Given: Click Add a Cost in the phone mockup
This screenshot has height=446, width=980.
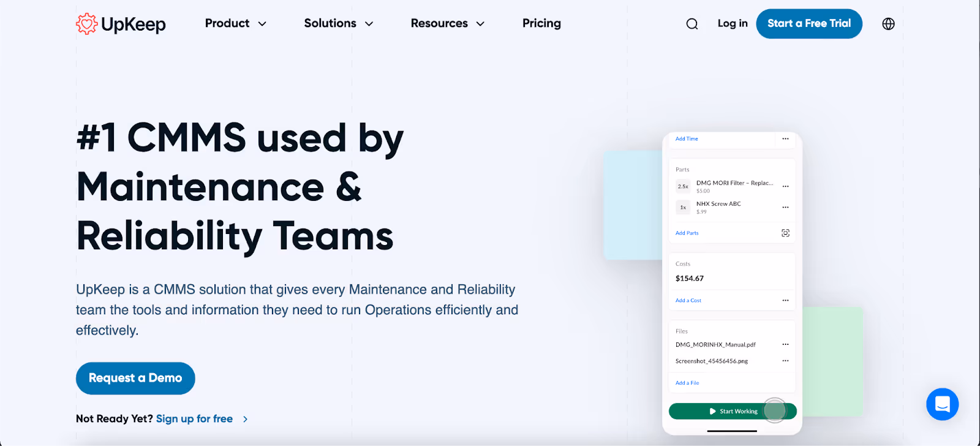Looking at the screenshot, I should coord(688,300).
